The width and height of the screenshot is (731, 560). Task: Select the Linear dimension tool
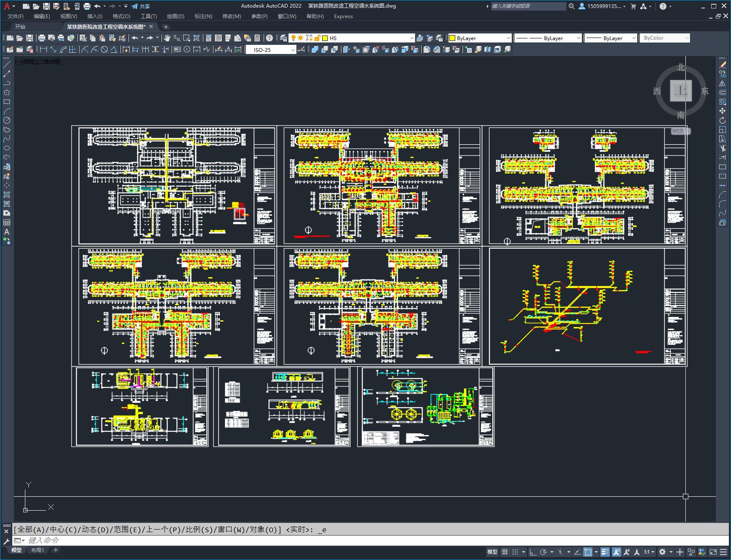43,50
